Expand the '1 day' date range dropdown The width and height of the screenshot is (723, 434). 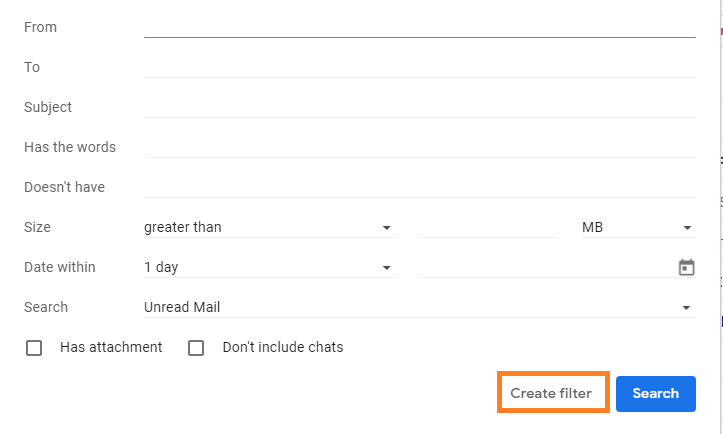pyautogui.click(x=270, y=267)
